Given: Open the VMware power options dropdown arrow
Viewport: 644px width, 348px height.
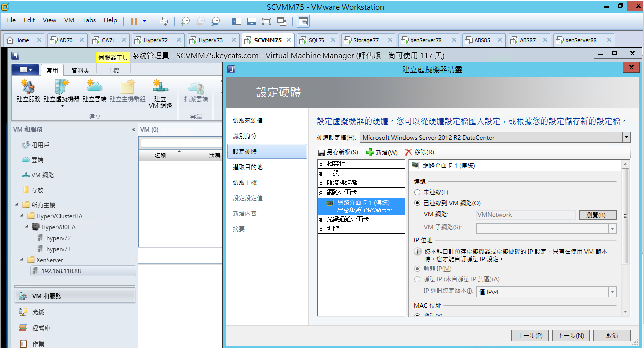Looking at the screenshot, I should 145,21.
